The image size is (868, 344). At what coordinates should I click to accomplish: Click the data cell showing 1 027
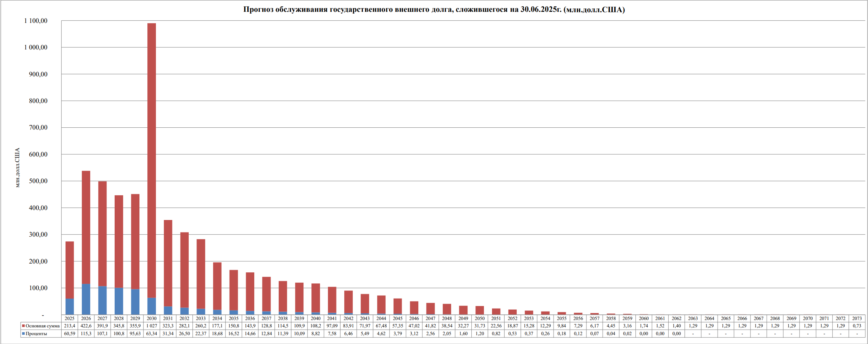click(x=151, y=326)
